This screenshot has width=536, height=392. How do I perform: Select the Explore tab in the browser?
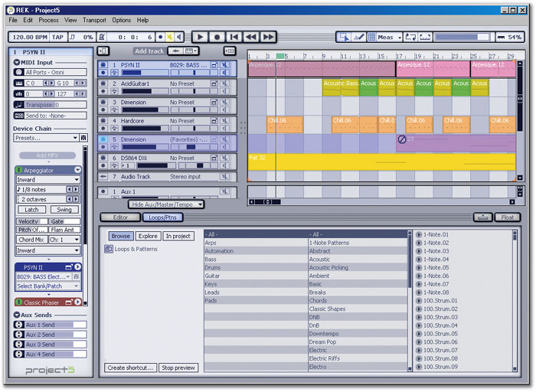(148, 236)
